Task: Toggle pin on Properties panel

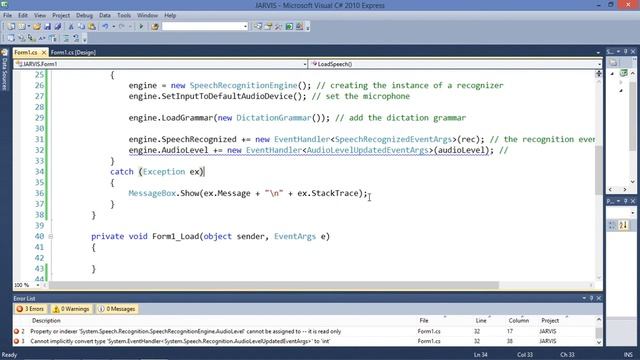Action: coord(625,201)
